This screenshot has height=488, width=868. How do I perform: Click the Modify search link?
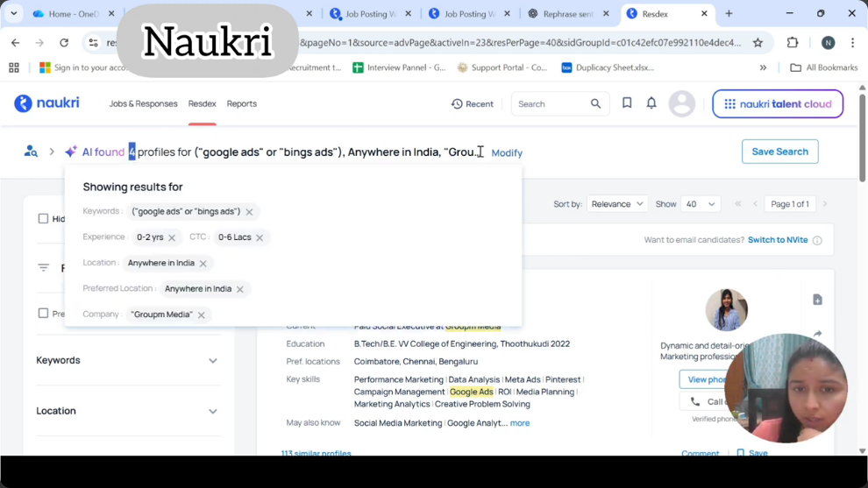pyautogui.click(x=507, y=152)
